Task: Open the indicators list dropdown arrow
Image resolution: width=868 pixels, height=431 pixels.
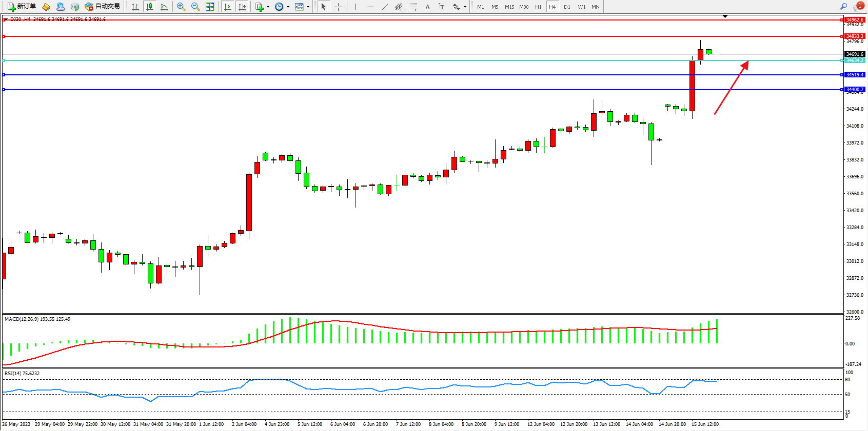Action: tap(268, 7)
